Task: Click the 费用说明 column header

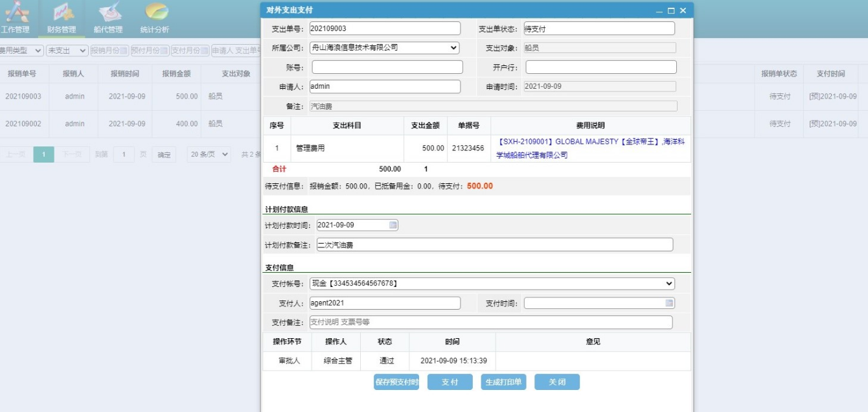Action: [590, 126]
